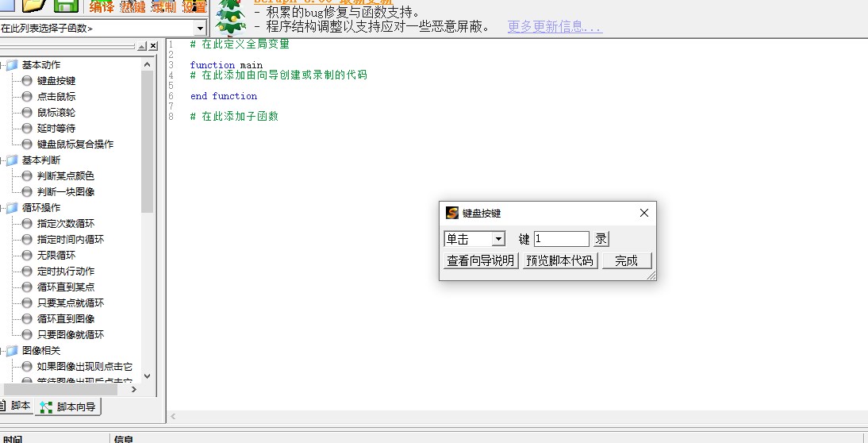Screen dimensions: 868x443
Task: Open 设置 (settings) from the toolbar
Action: coord(194,7)
